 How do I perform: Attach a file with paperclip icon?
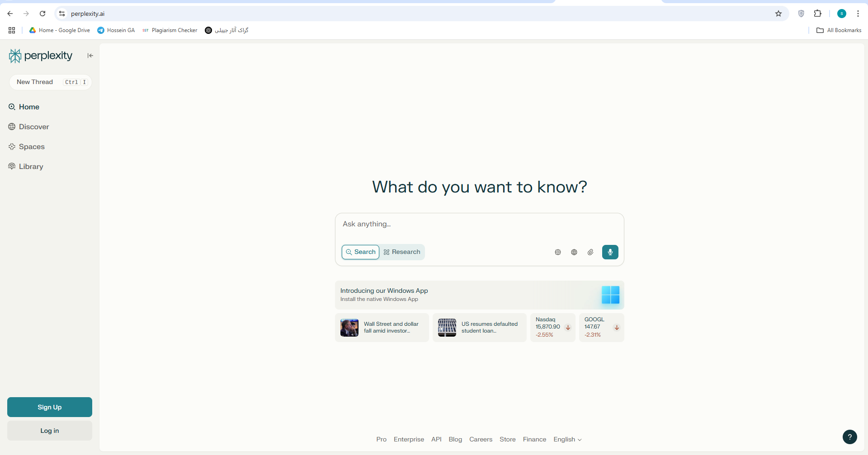click(590, 252)
